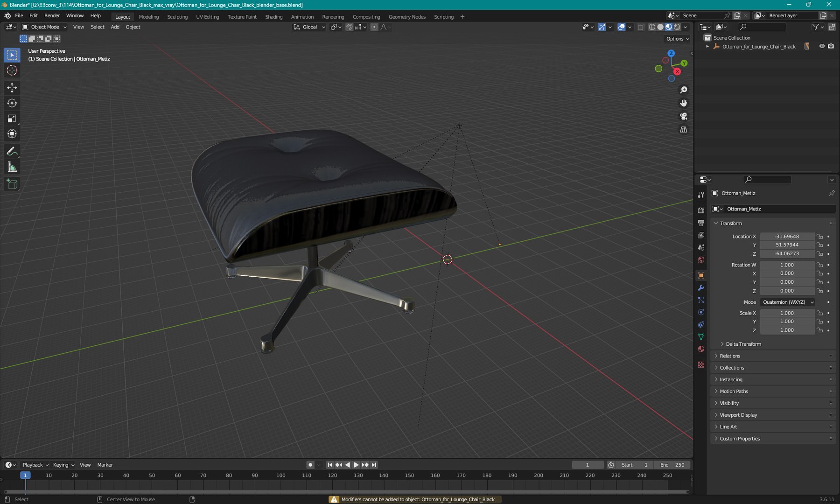Select the Annotate tool
Screen dimensions: 840x504
12,152
